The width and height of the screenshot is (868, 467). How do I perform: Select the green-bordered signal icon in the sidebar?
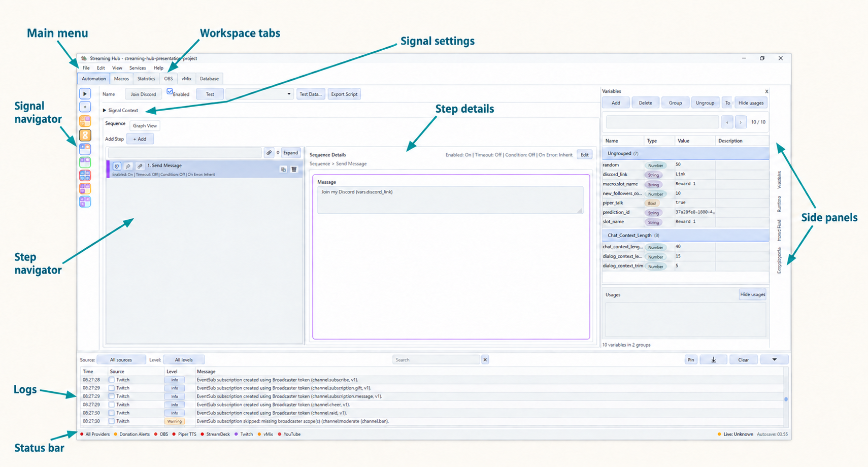[85, 162]
